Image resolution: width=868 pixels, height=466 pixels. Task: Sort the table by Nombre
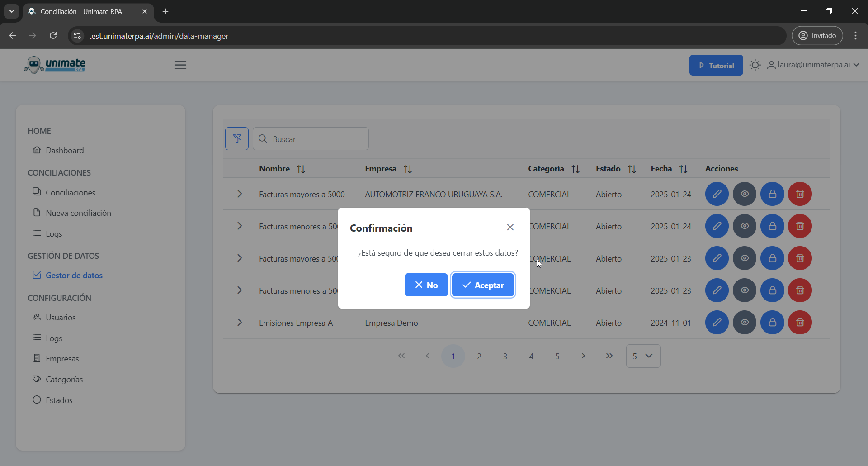(301, 169)
